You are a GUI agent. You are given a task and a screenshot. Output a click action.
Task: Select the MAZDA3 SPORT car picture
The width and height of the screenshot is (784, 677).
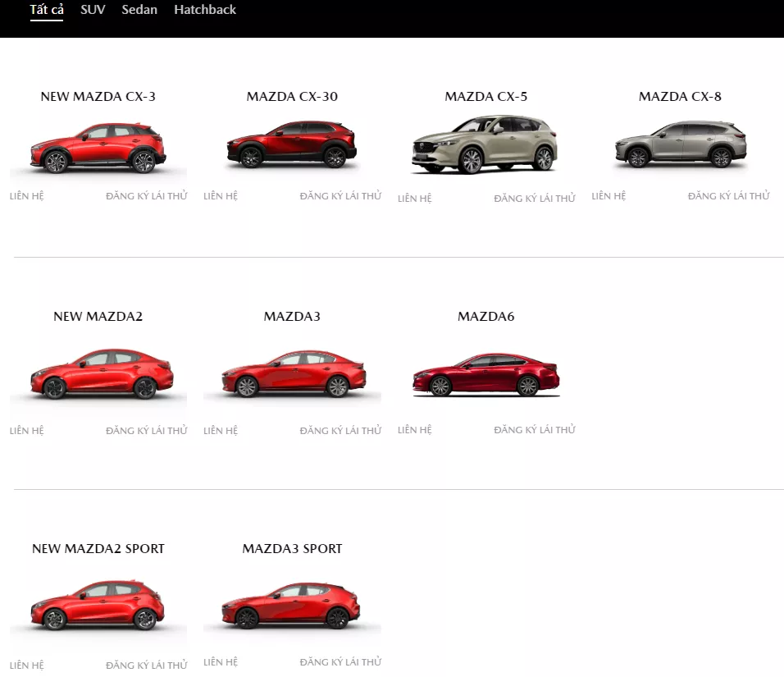[x=292, y=607]
